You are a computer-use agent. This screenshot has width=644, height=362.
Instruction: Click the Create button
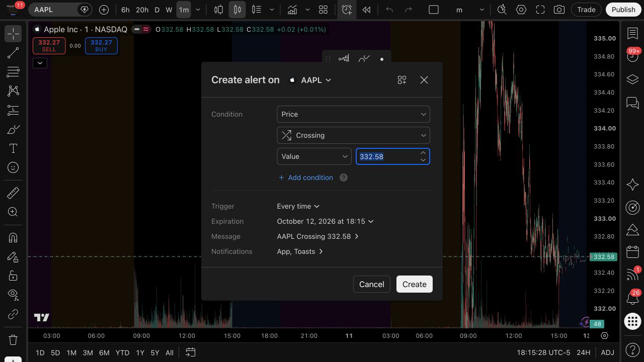pyautogui.click(x=415, y=284)
